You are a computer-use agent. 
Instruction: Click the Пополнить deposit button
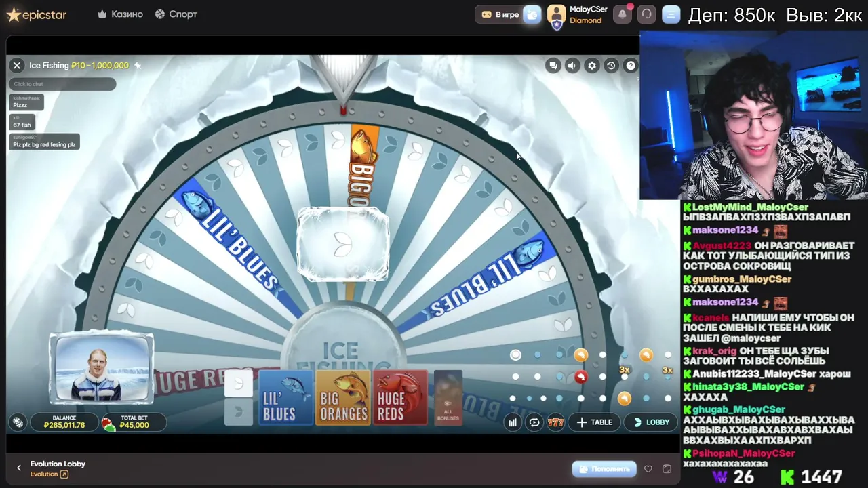tap(604, 468)
